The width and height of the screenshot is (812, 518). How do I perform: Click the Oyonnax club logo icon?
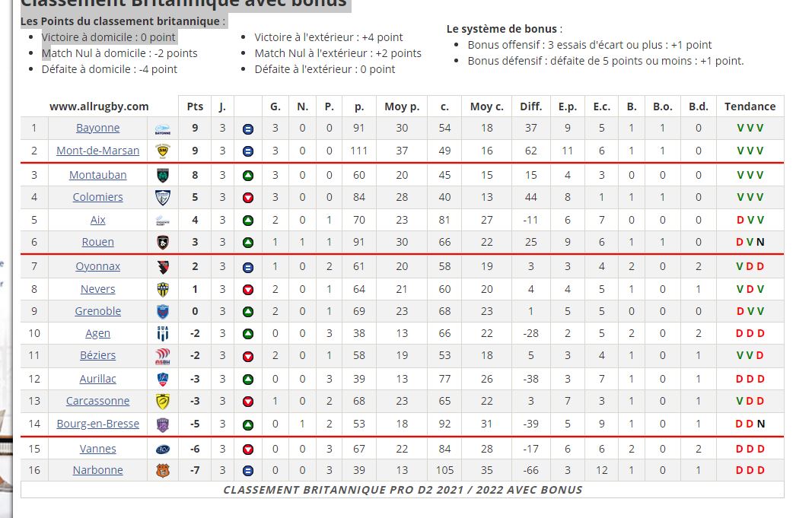point(163,267)
